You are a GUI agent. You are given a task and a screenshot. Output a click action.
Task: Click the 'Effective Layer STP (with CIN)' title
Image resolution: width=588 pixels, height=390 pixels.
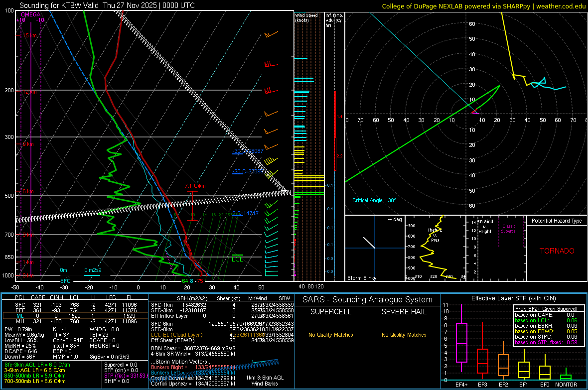(514, 298)
